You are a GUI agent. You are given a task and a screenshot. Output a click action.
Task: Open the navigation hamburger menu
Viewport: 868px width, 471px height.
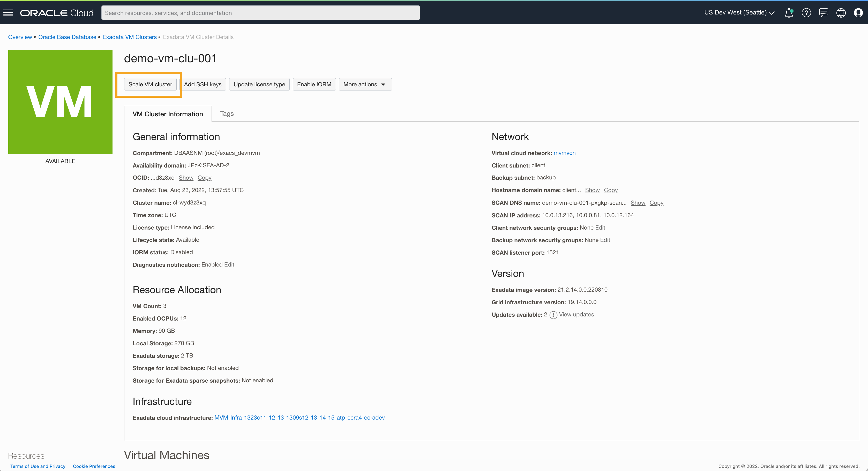click(8, 12)
